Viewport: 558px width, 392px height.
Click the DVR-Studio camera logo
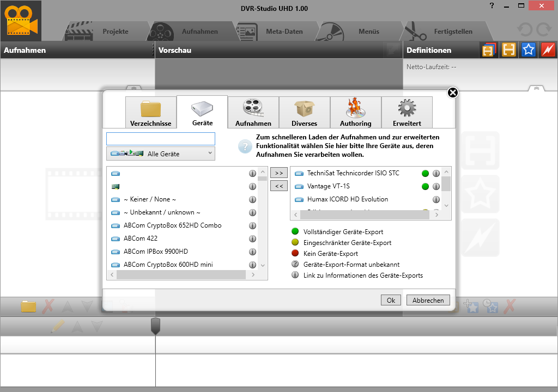click(x=21, y=21)
